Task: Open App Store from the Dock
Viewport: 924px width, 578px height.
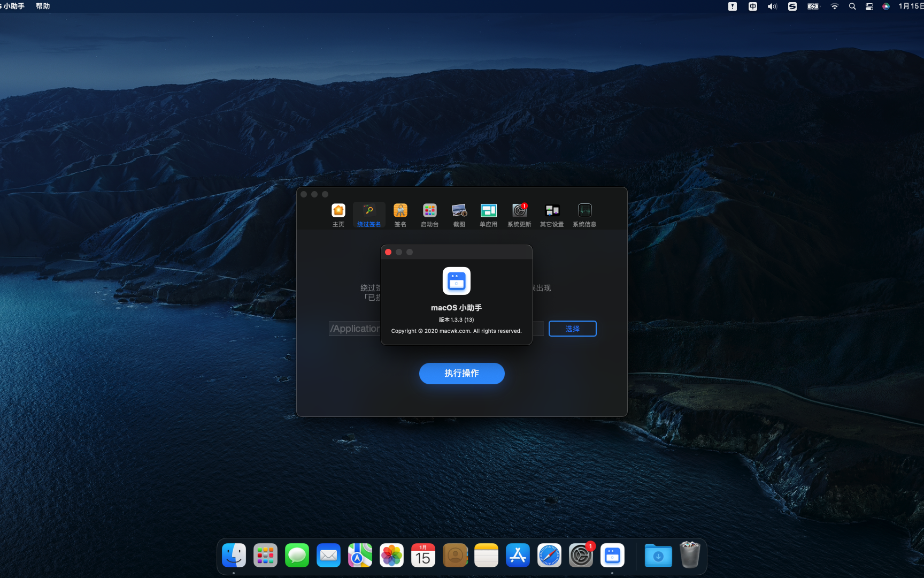Action: (518, 556)
